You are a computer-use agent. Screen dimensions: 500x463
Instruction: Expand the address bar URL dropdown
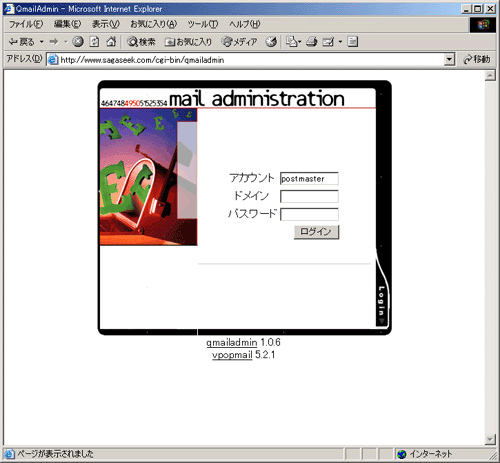449,60
